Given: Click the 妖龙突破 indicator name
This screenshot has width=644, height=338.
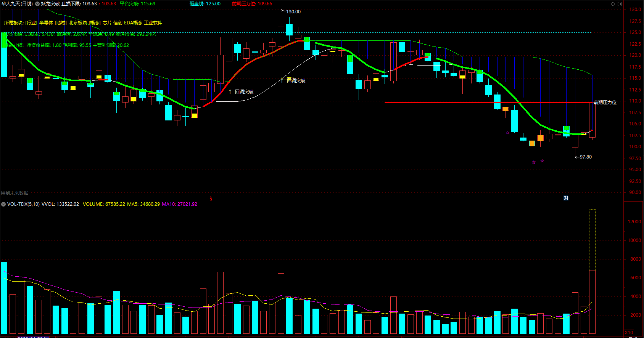Looking at the screenshot, I should [50, 4].
